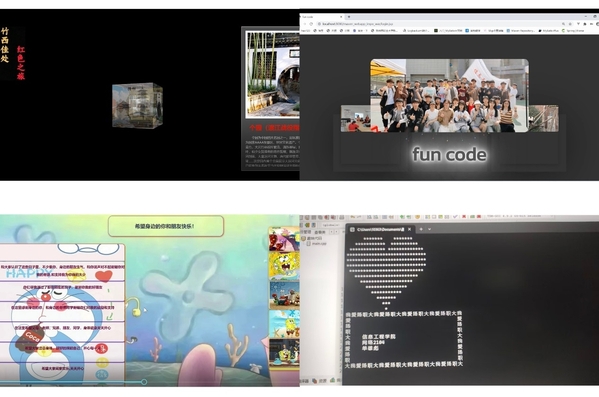Viewport: 599px width, 397px height.
Task: Click the zoom magnifier icon in address bar
Action: 563,24
